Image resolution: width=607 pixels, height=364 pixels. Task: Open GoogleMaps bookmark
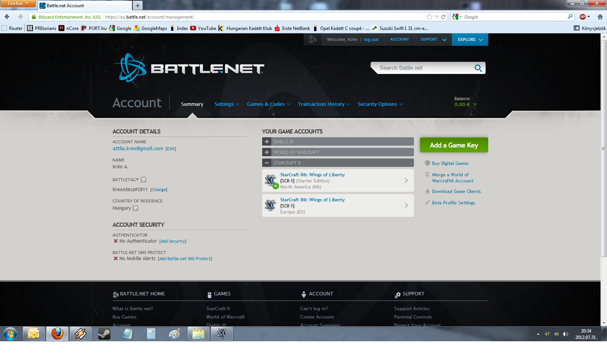[151, 28]
